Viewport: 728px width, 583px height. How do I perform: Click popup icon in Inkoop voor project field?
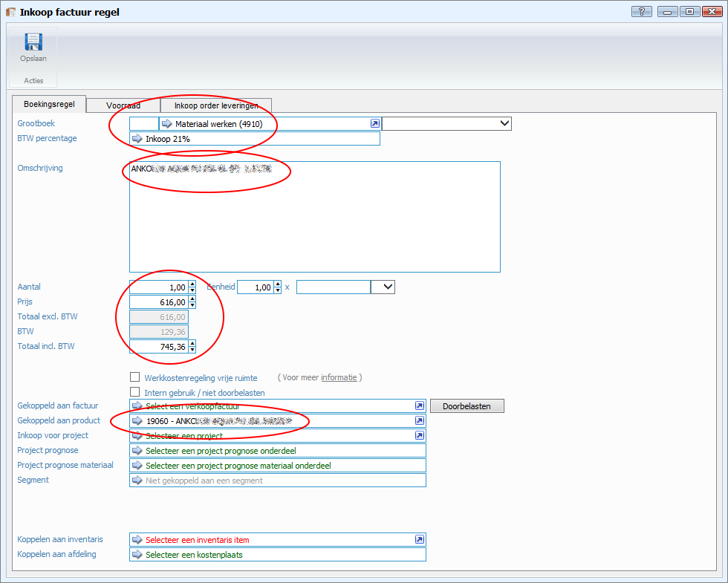pyautogui.click(x=420, y=436)
